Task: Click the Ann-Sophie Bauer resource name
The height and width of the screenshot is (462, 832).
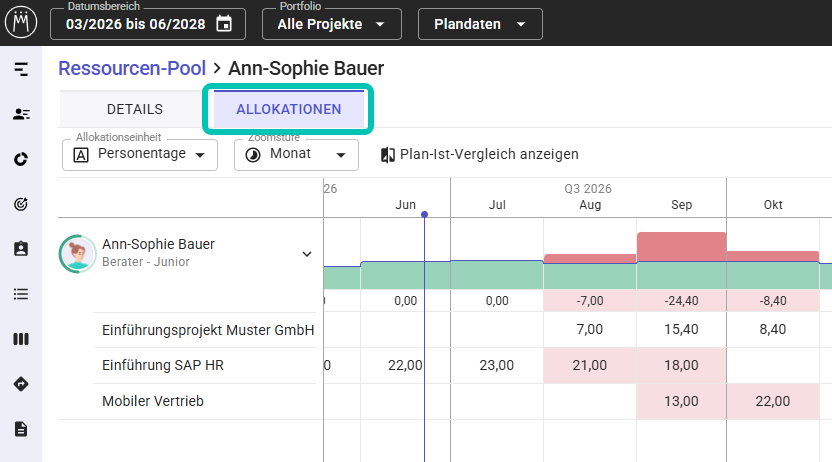Action: 158,244
